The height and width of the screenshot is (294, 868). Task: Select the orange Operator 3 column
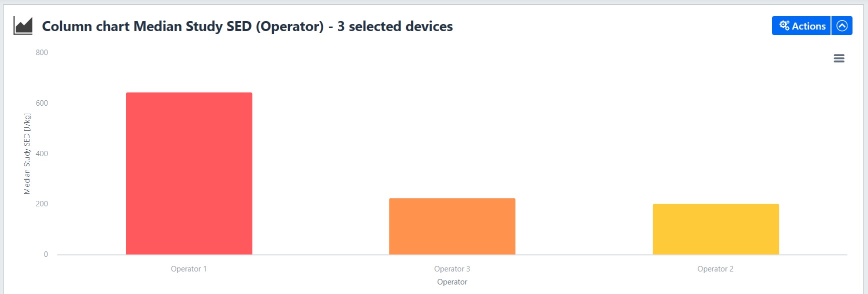(x=452, y=226)
